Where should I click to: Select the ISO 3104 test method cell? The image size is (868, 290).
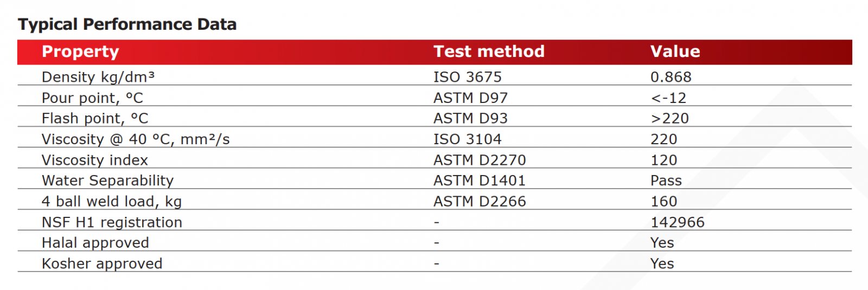tap(467, 139)
